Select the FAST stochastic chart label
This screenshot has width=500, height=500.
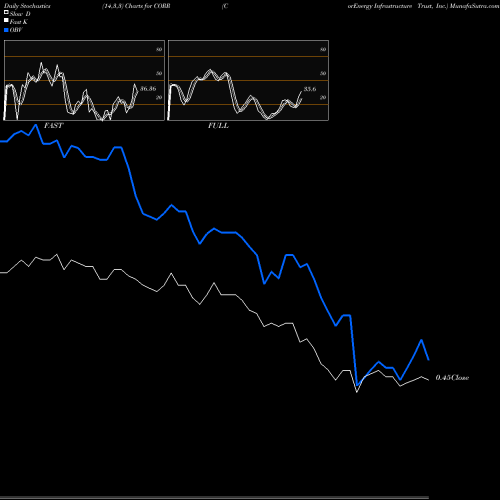pos(53,126)
